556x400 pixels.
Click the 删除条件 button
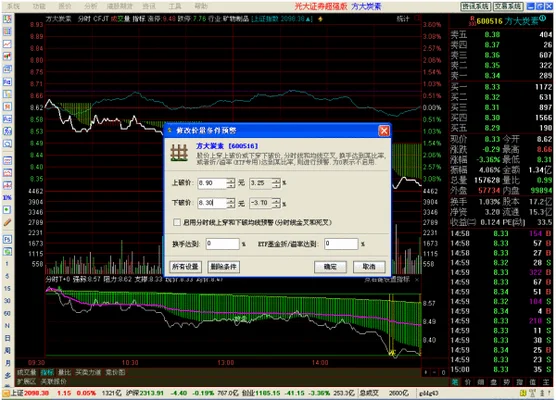223,267
